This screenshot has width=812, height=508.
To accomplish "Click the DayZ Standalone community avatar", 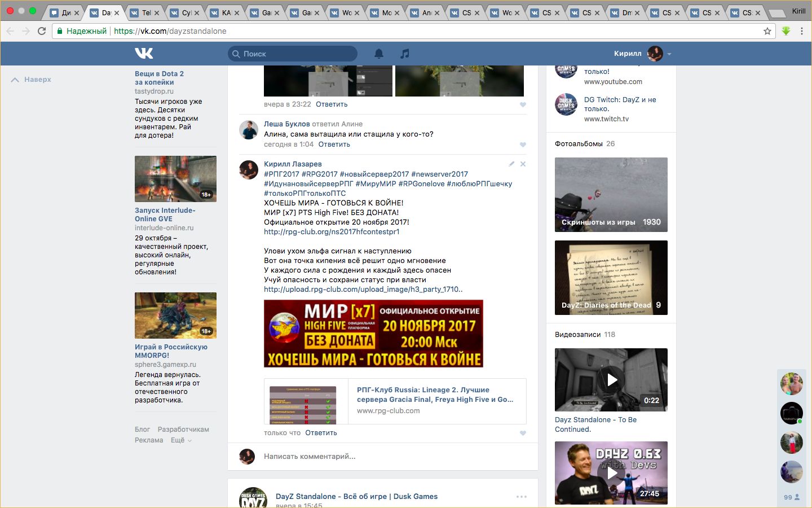I will (253, 497).
